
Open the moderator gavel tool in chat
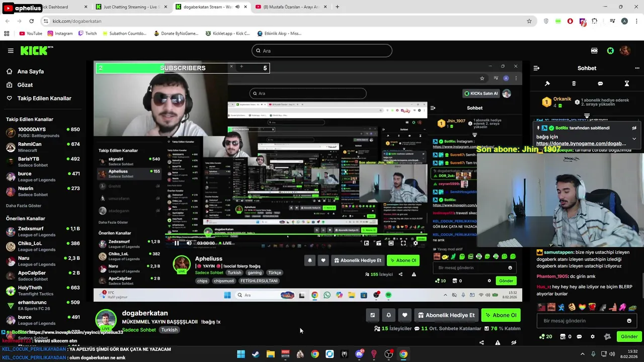coord(547,83)
